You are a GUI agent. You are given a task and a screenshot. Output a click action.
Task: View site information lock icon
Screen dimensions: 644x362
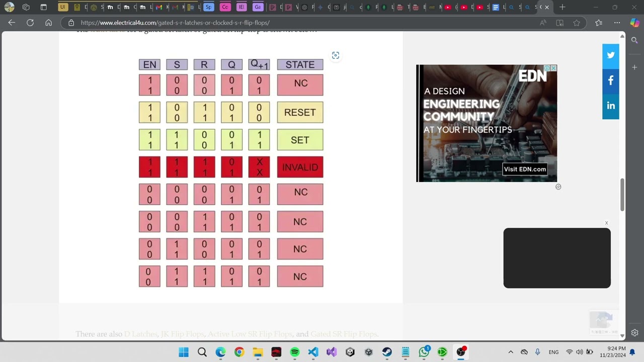71,23
